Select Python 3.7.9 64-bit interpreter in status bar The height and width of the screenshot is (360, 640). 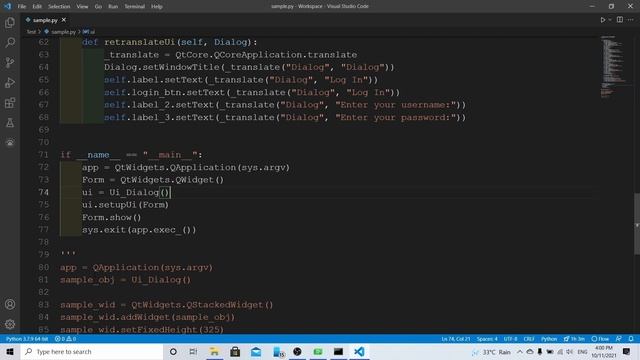[27, 339]
